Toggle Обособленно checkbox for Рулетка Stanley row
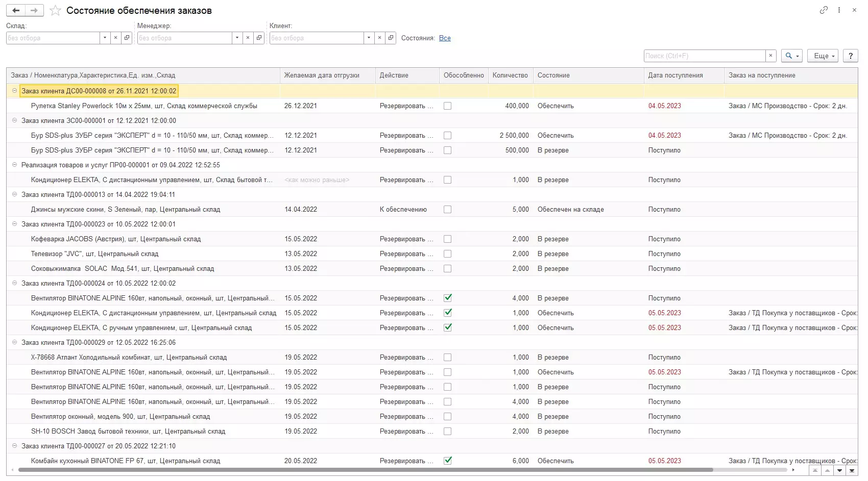 point(448,106)
